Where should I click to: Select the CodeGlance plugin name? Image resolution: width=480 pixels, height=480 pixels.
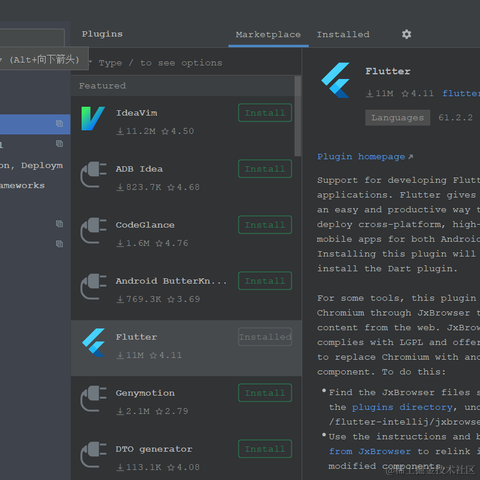coord(145,225)
